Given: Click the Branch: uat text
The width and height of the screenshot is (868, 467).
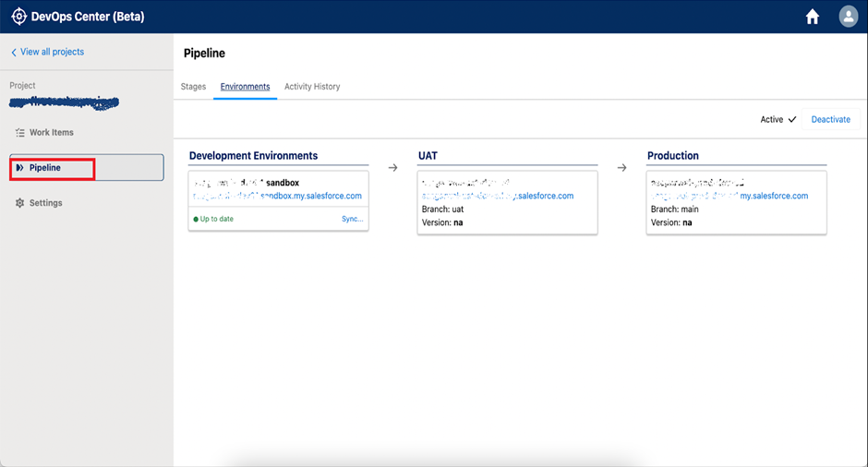Looking at the screenshot, I should click(x=443, y=210).
